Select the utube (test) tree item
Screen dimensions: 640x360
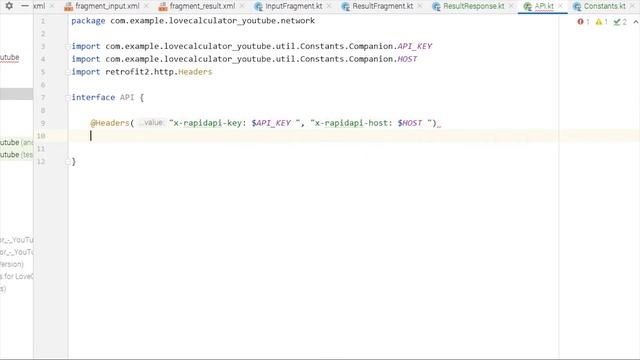16,154
